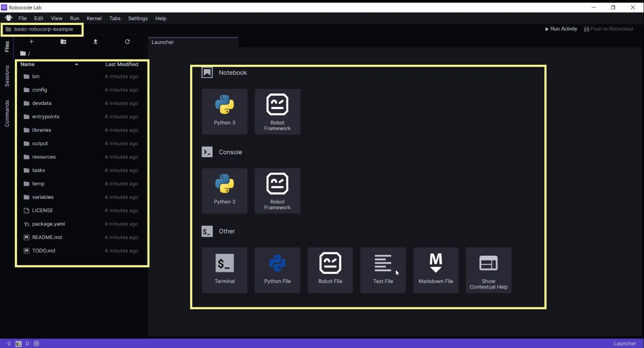Start a new Terminal session
This screenshot has width=644, height=348.
click(x=225, y=270)
